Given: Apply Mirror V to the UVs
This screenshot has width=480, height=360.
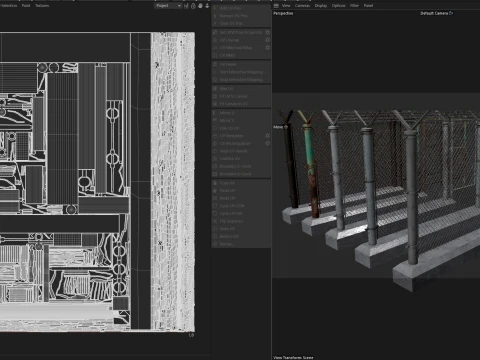Looking at the screenshot, I should click(241, 121).
